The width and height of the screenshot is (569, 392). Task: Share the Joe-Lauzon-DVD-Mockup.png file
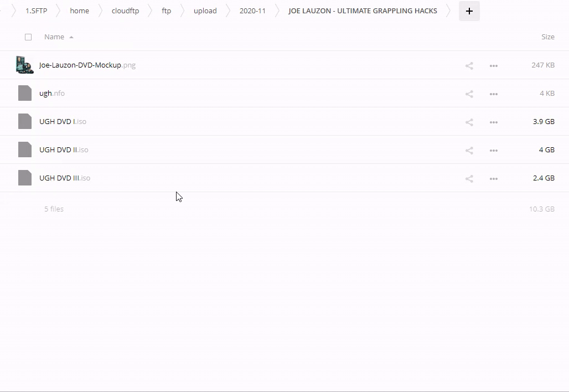click(469, 65)
